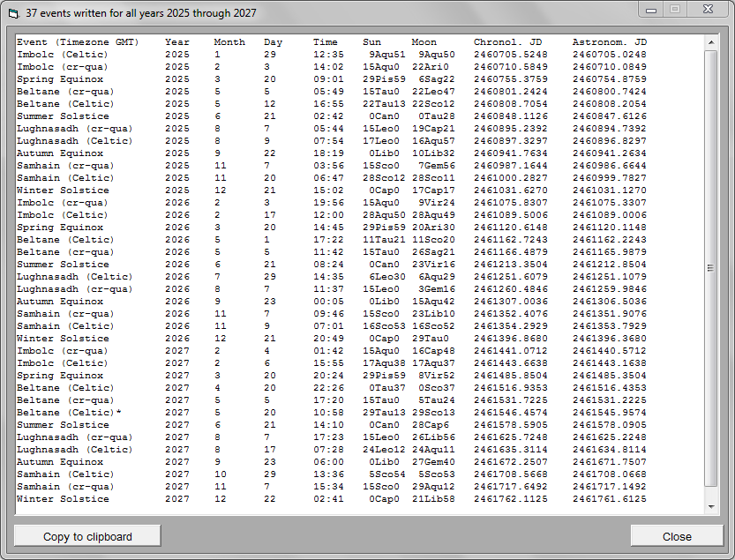Click the scrollbar down arrow
Viewport: 735px width, 560px height.
711,506
